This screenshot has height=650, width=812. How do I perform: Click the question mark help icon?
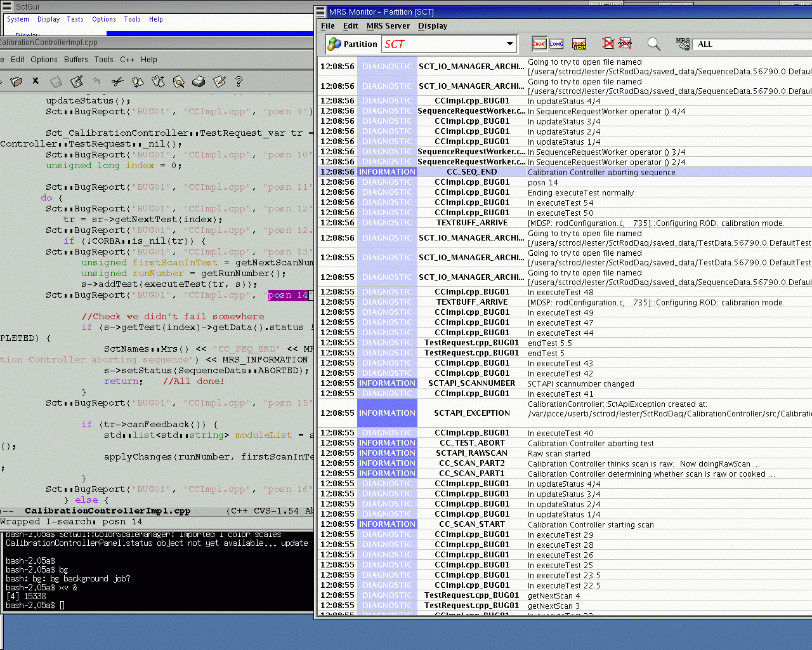click(x=239, y=81)
